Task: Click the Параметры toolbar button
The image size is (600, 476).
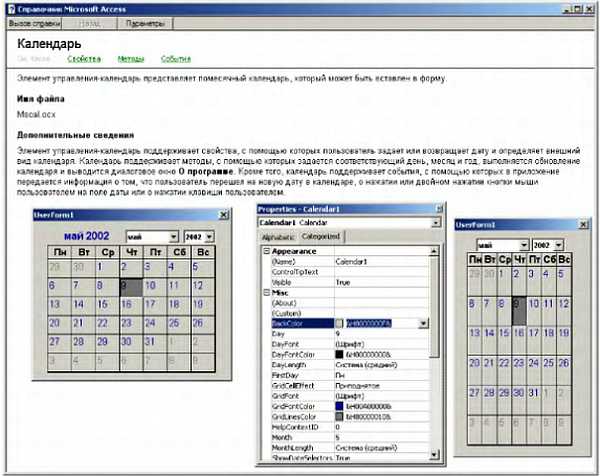Action: click(145, 23)
